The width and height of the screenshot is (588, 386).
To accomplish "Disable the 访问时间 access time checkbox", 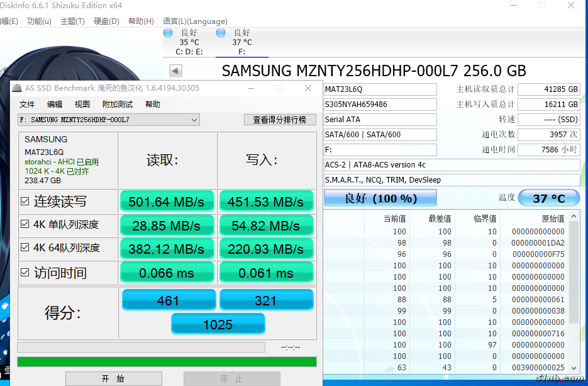I will point(25,273).
